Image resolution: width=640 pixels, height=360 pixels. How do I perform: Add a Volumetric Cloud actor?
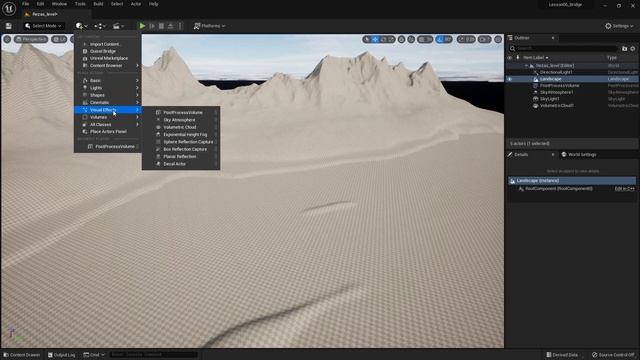click(x=181, y=127)
